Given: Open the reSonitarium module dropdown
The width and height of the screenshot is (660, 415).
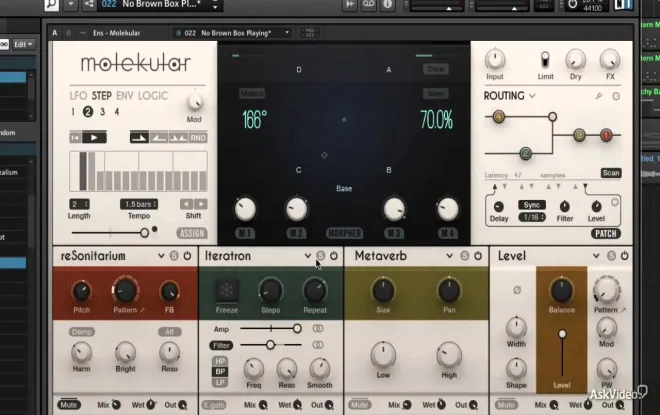Looking at the screenshot, I should [161, 256].
